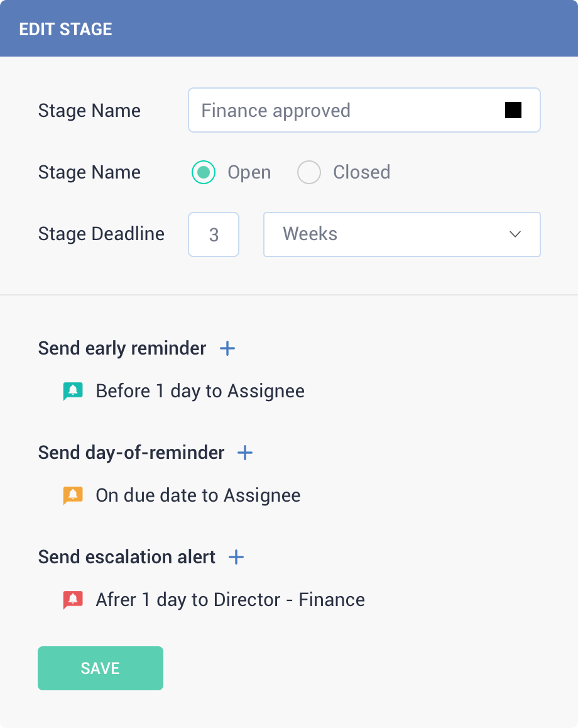Click the green early reminder bell icon
The height and width of the screenshot is (728, 578).
coord(73,392)
